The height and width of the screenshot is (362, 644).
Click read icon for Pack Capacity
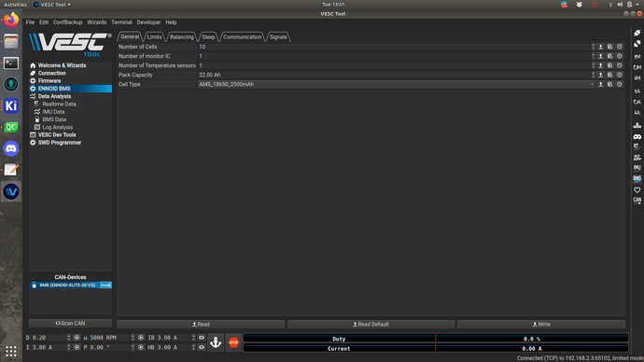pos(600,76)
